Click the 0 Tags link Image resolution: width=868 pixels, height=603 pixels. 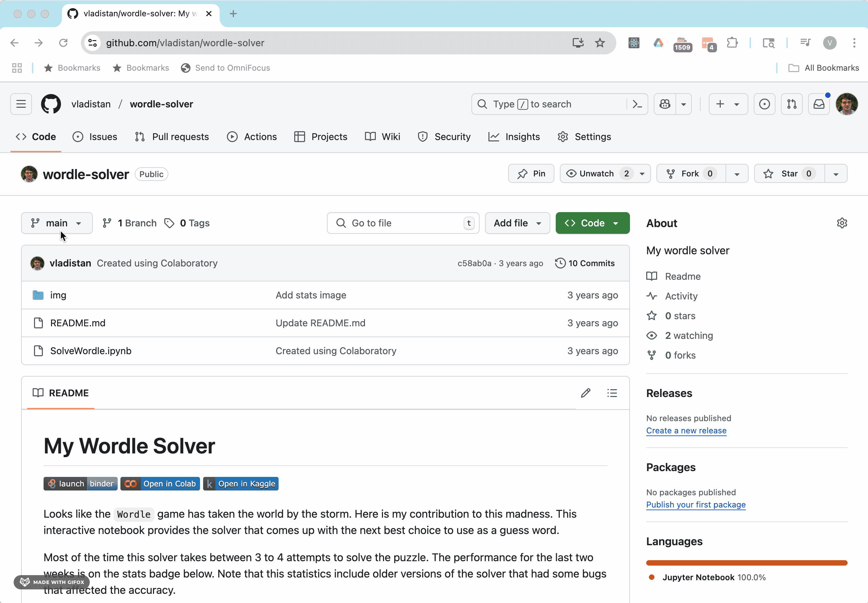[x=187, y=223]
